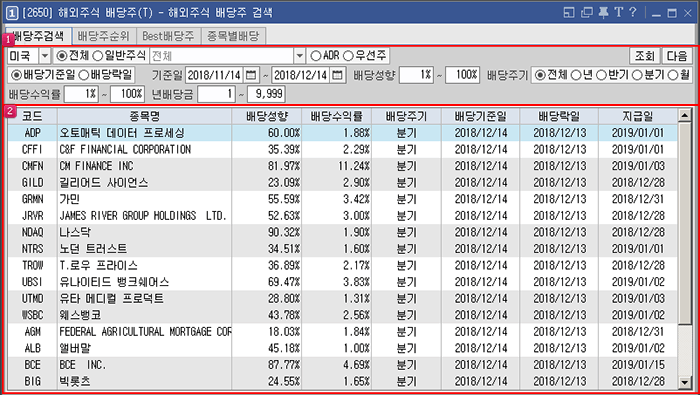Select the UBSI 유나이티드 뱅크쉐어스 row
This screenshot has width=700, height=395.
tap(342, 282)
